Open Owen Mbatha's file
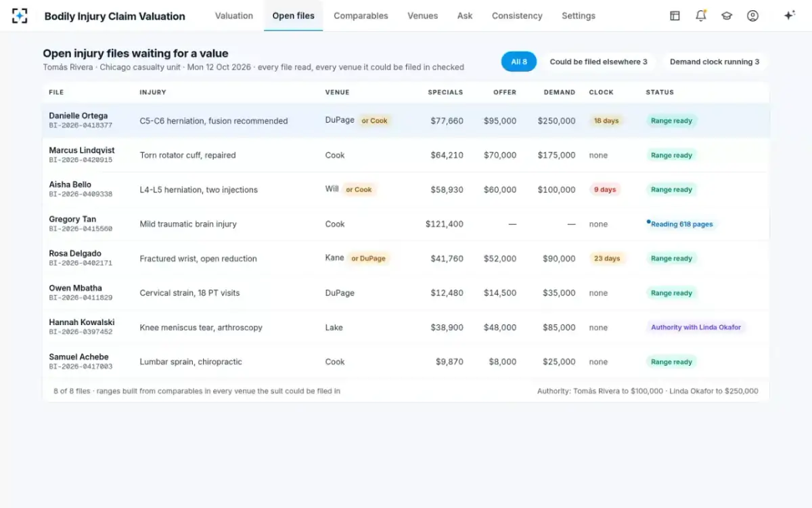Viewport: 812px width, 508px height. coord(406,293)
